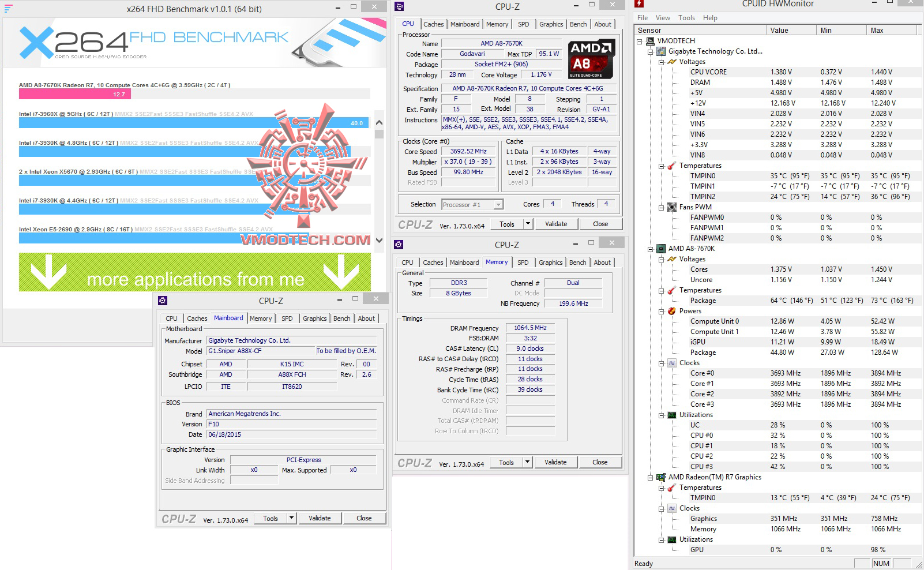Collapse the Powers group

point(662,311)
